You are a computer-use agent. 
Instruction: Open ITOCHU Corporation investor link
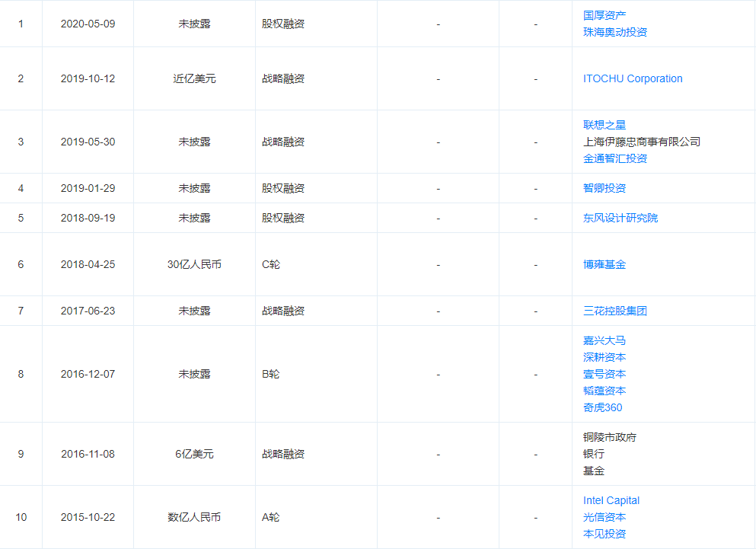point(633,78)
